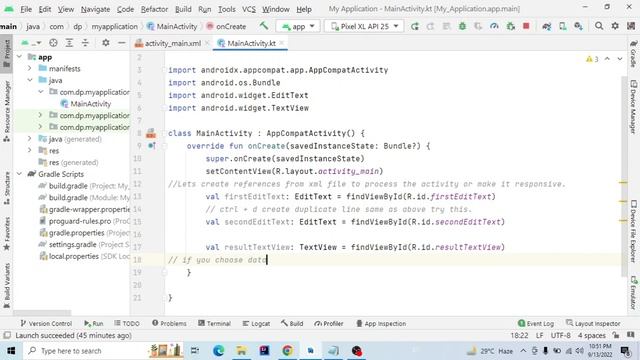Click the onCreate breadcrumb
Screen dimensions: 640x360
226,27
